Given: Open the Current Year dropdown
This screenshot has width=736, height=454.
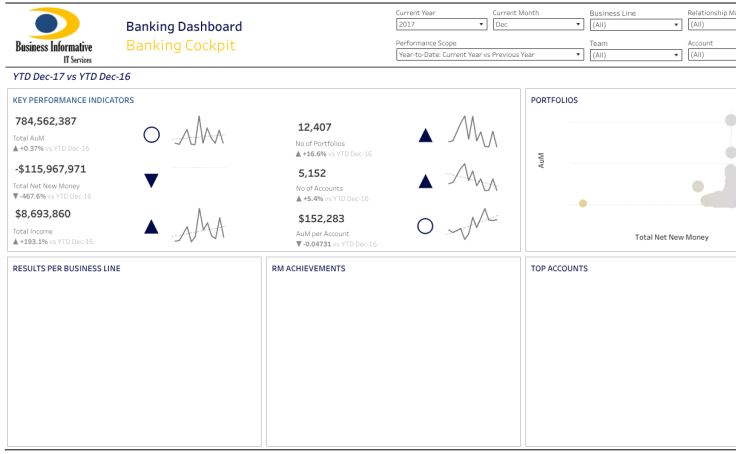Looking at the screenshot, I should click(x=440, y=24).
